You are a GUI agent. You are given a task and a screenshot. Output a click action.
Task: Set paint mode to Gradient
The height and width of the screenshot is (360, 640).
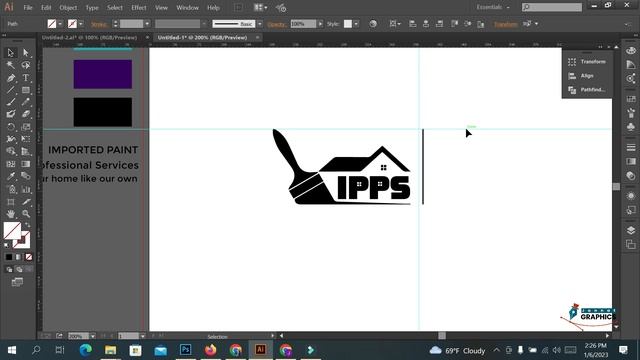tap(18, 257)
